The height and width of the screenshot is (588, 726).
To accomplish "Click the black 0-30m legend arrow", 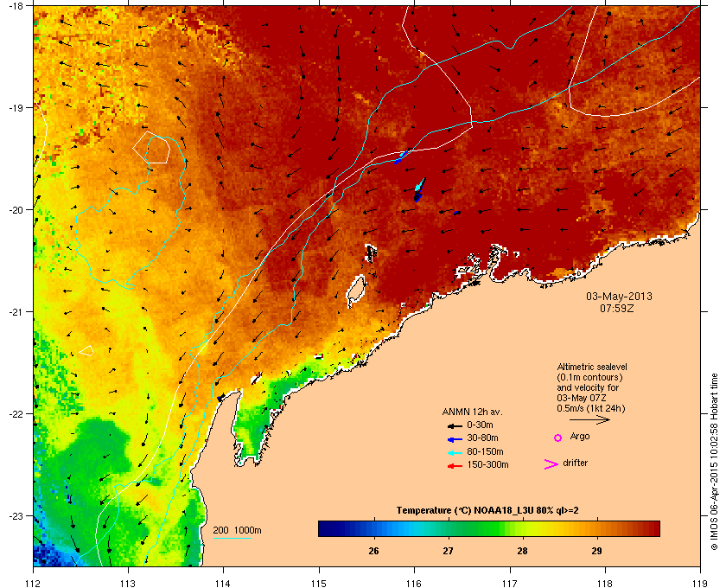I will click(x=455, y=425).
